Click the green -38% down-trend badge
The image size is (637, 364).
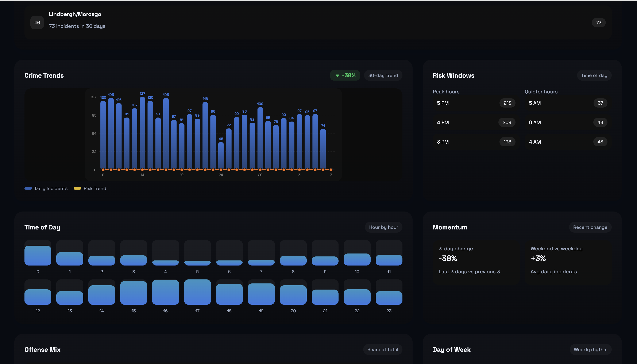[x=345, y=75]
